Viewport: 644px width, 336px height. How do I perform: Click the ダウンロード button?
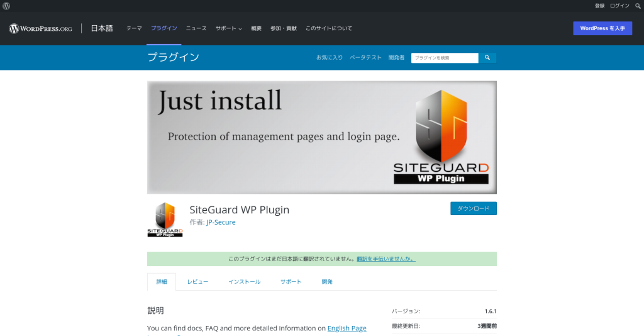[x=473, y=208]
